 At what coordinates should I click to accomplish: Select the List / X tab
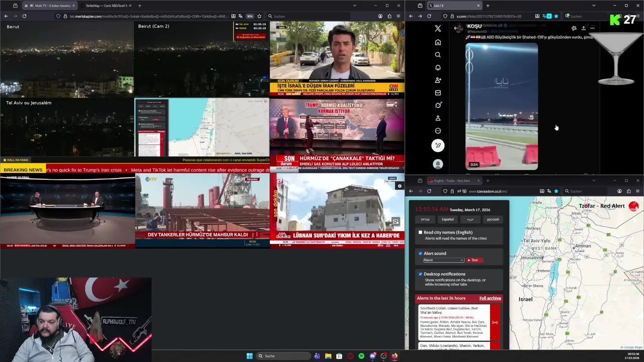click(454, 6)
